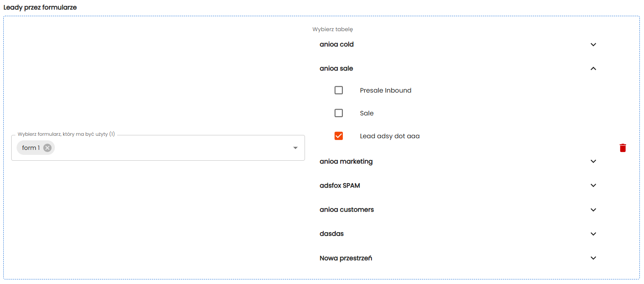Click the anioa marketing section title
This screenshot has height=284, width=644.
click(x=346, y=162)
